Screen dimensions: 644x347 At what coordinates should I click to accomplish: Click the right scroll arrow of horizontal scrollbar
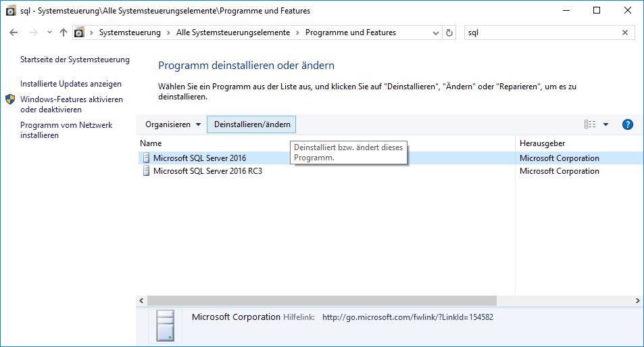point(638,301)
